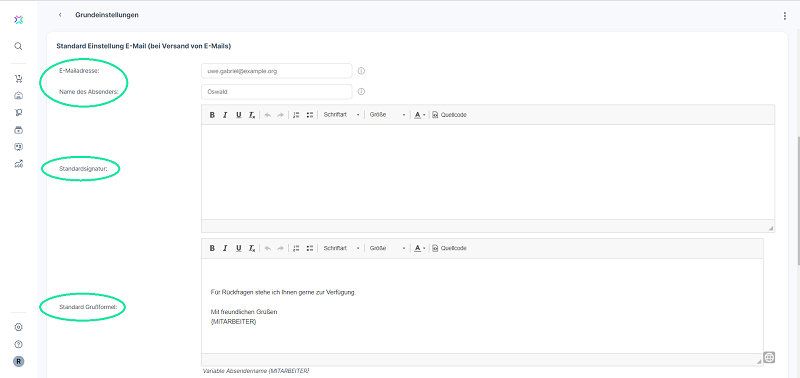Viewport: 800px width, 378px height.
Task: Click the info icon next to the sender name field
Action: 361,92
